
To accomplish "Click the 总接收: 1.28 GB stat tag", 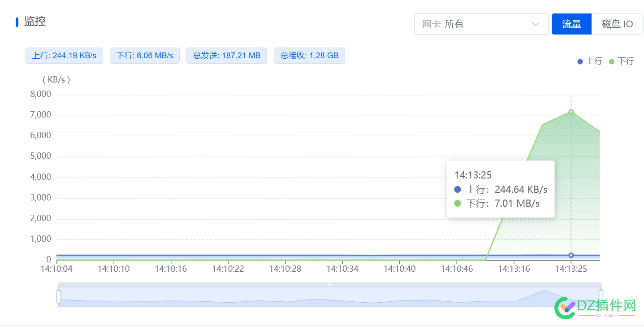I will click(309, 56).
